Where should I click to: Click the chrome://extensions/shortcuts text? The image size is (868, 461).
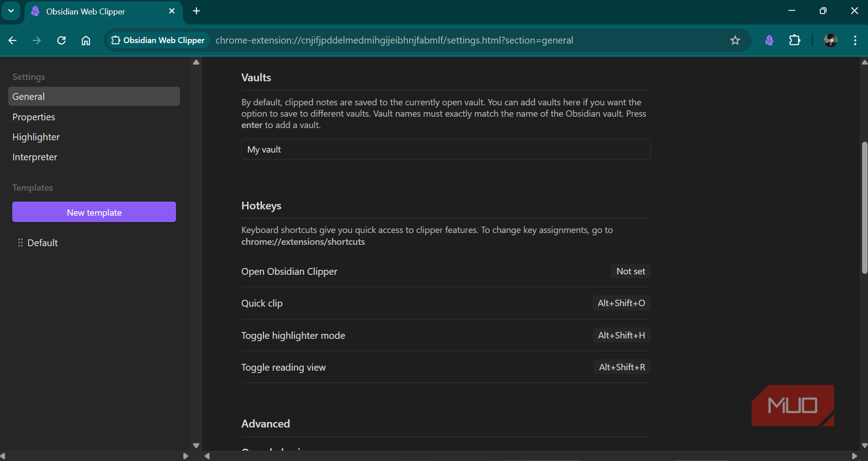303,242
